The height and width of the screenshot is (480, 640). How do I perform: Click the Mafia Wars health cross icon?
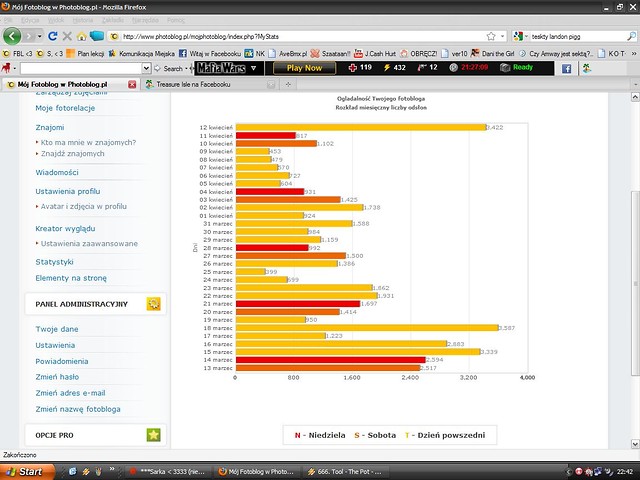[353, 68]
